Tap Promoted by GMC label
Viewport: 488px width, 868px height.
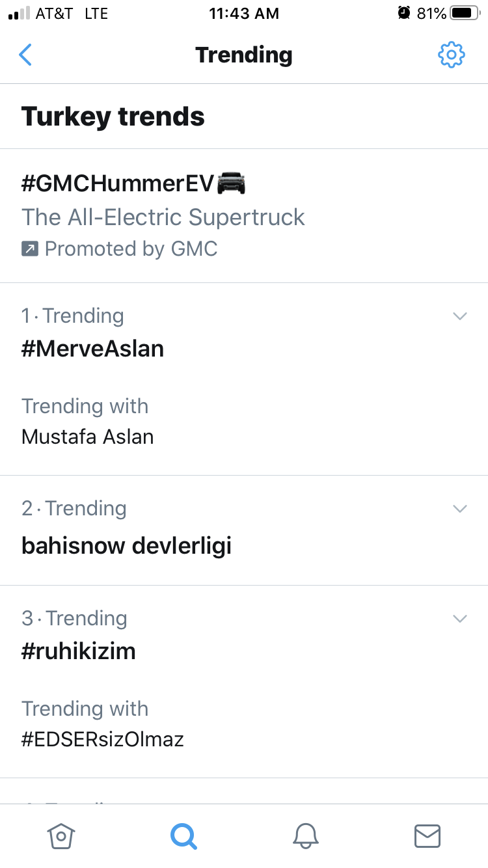pos(131,249)
